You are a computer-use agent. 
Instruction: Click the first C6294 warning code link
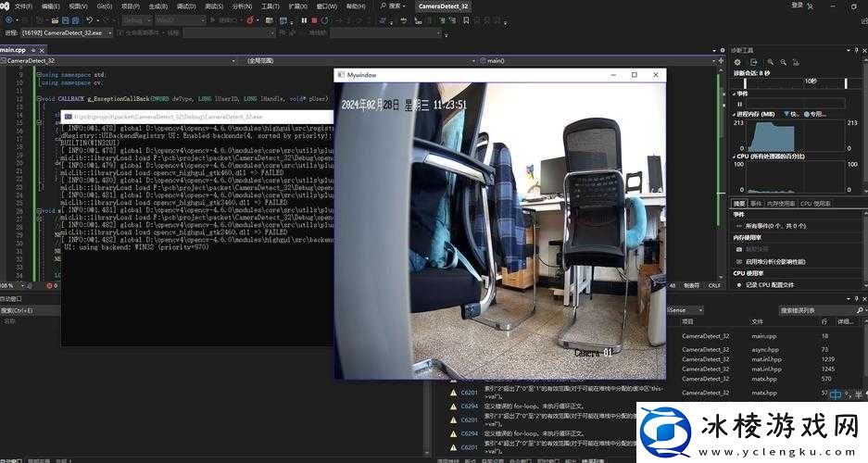click(x=469, y=406)
